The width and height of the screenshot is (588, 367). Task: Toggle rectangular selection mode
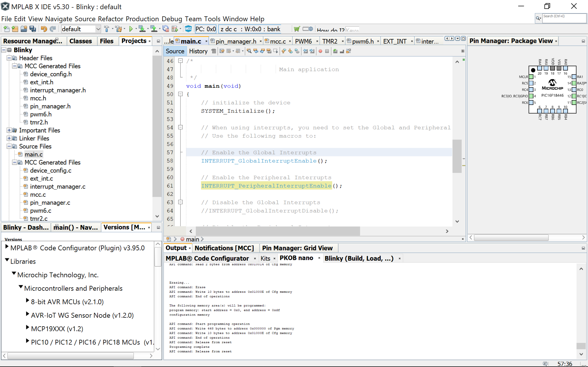tap(275, 51)
